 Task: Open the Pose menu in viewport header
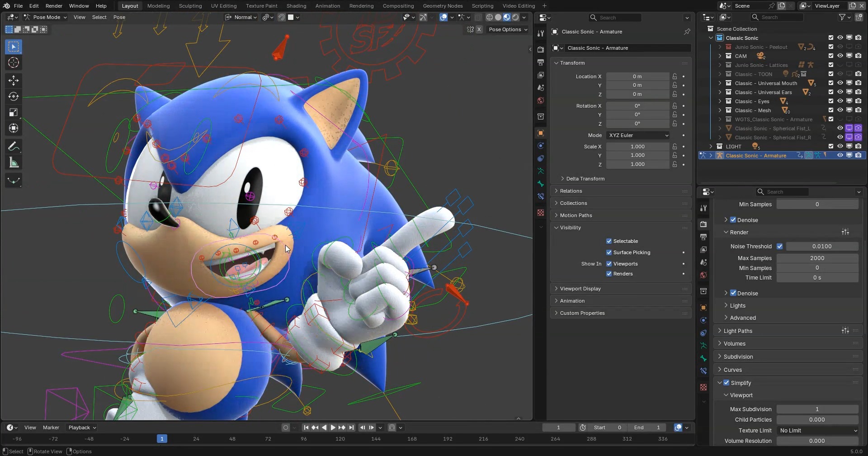(119, 17)
